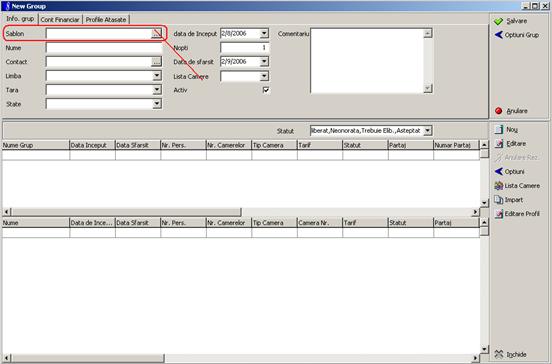
Task: Open the data de Inceput date picker
Action: [x=264, y=33]
